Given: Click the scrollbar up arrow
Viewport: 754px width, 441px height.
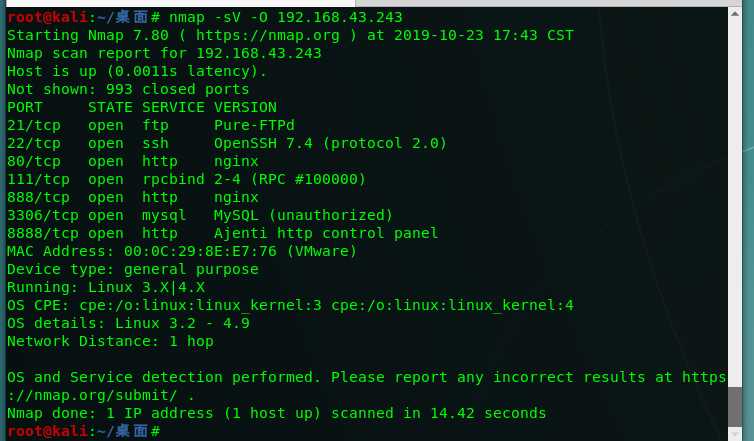Looking at the screenshot, I should tap(736, 14).
